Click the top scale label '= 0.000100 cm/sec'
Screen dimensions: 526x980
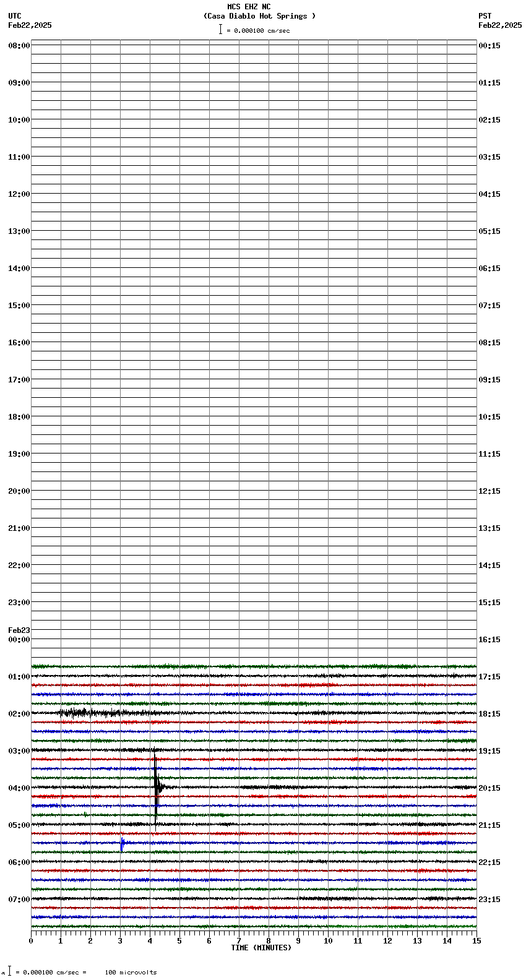[258, 30]
